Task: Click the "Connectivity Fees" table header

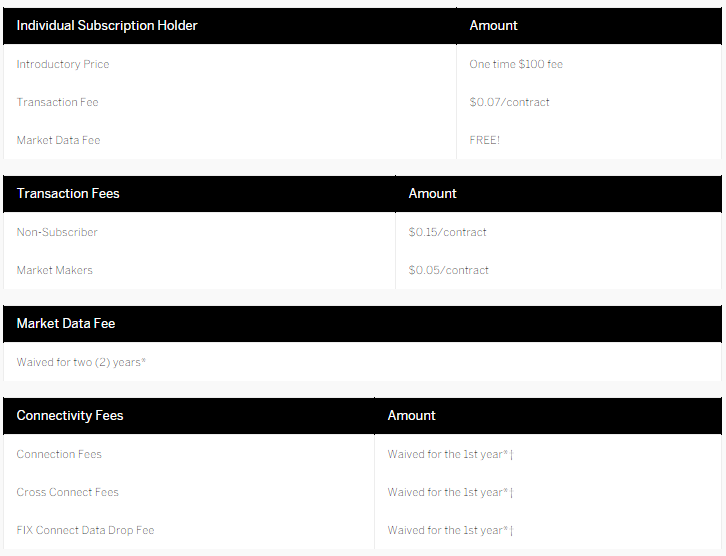Action: tap(70, 415)
